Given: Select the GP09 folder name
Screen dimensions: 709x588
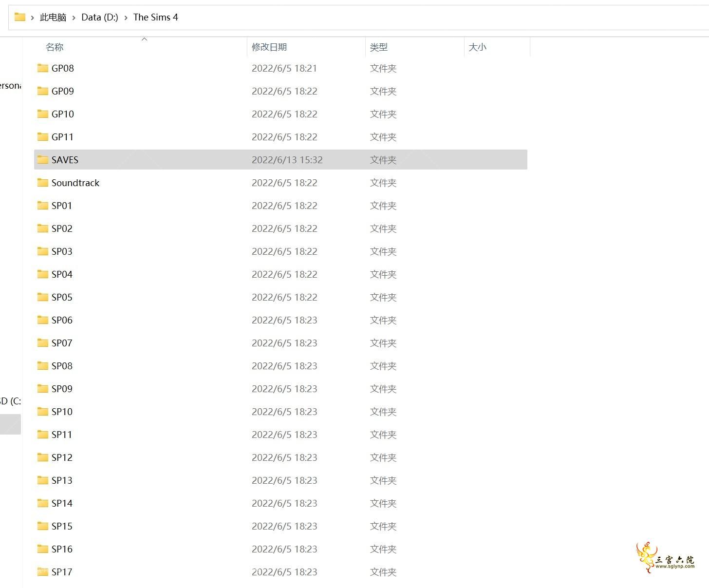Looking at the screenshot, I should tap(63, 91).
